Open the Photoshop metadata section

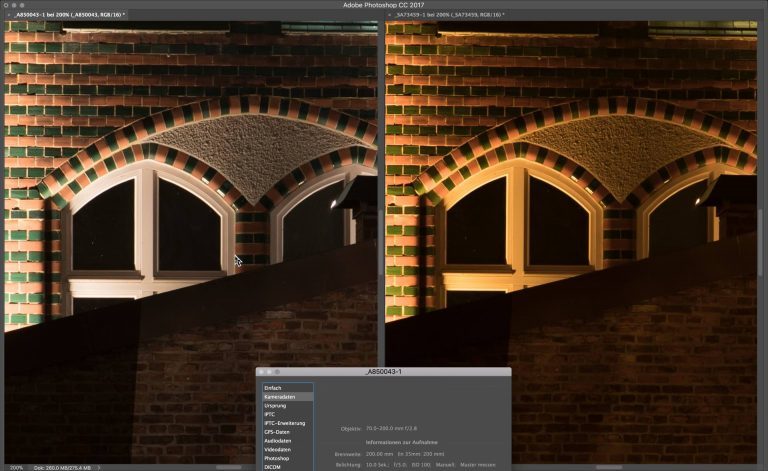pos(288,458)
